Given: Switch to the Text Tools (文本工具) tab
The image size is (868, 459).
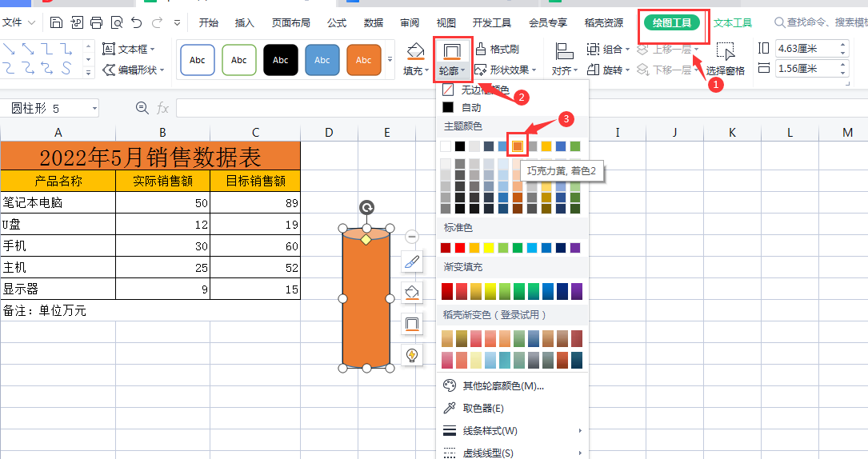Looking at the screenshot, I should [x=733, y=23].
